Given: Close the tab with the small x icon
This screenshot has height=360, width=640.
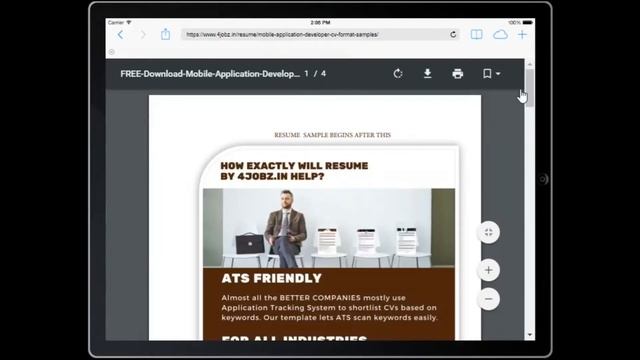Looking at the screenshot, I should tap(111, 52).
